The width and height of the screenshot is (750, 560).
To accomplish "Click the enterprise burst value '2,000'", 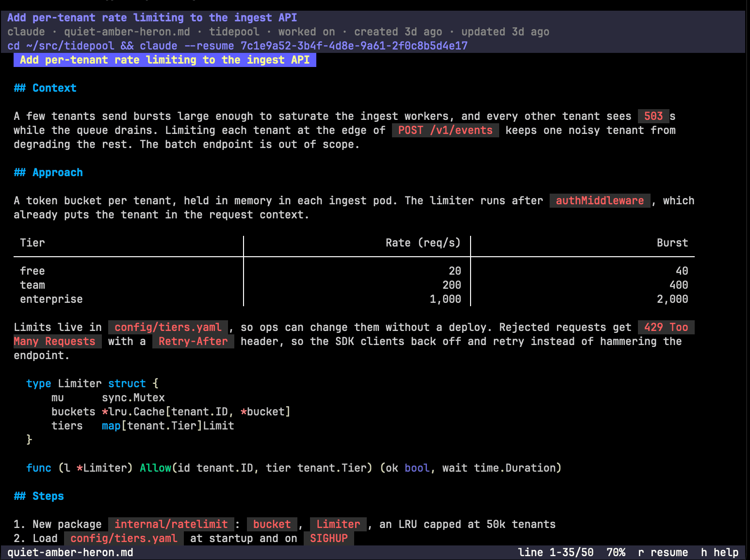I will (672, 299).
